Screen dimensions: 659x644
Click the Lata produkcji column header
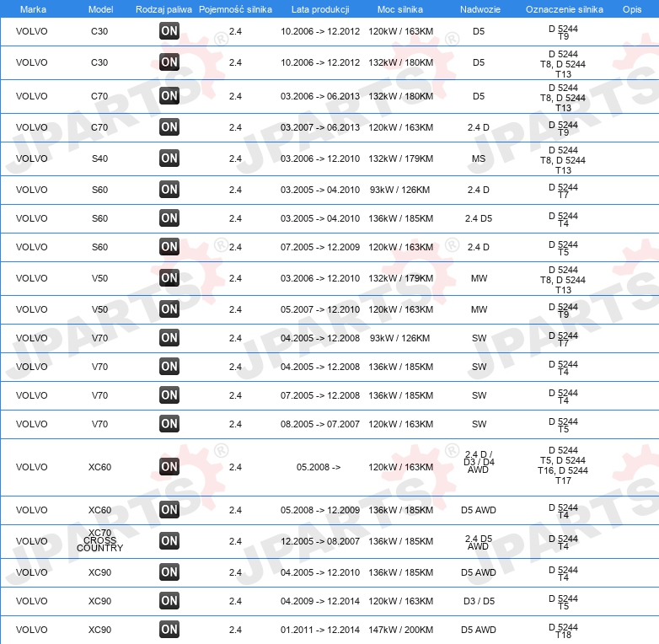click(x=320, y=9)
